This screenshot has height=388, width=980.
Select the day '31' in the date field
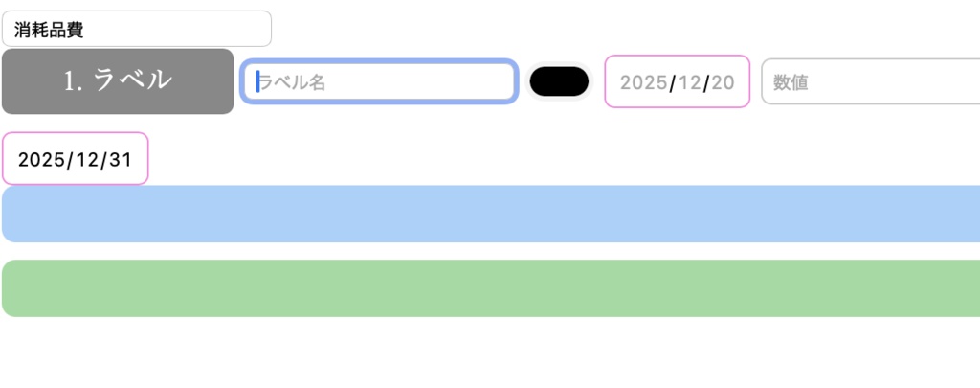[122, 159]
